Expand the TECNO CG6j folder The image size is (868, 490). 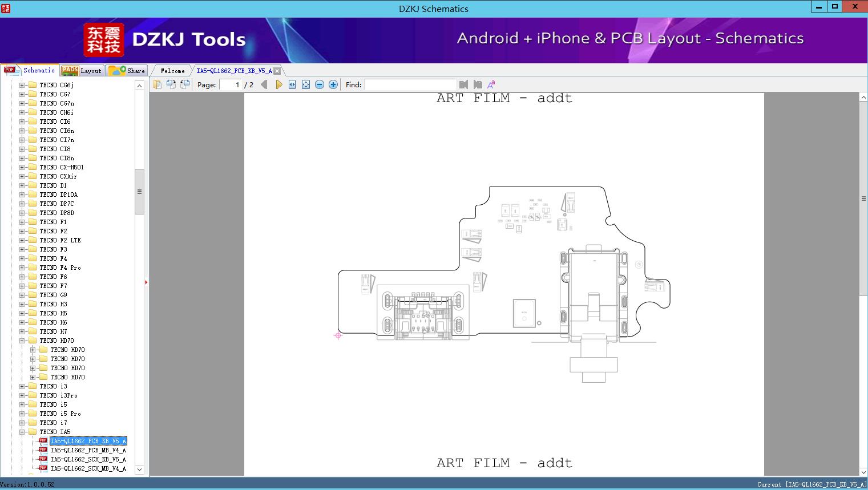(22, 85)
